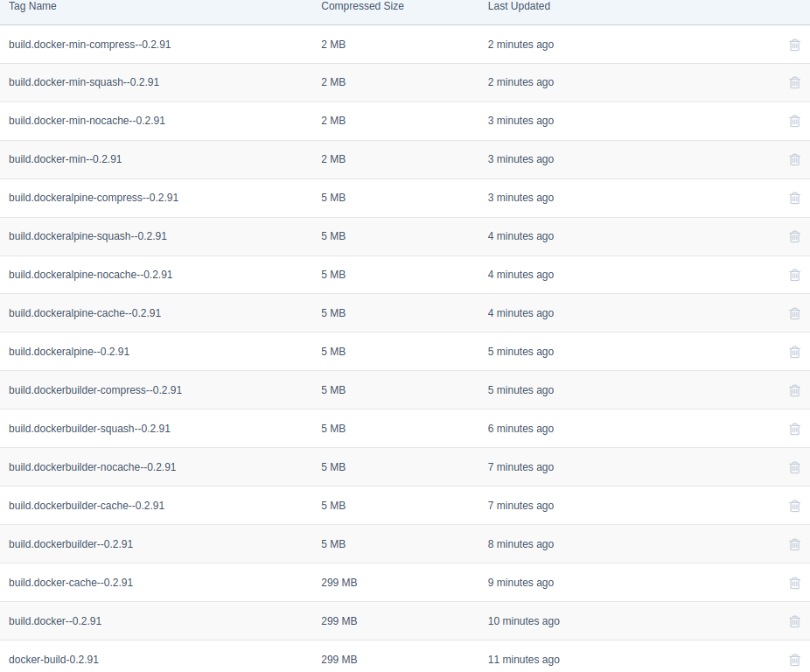Sort by the Tag Name column header
The image size is (810, 672).
32,6
